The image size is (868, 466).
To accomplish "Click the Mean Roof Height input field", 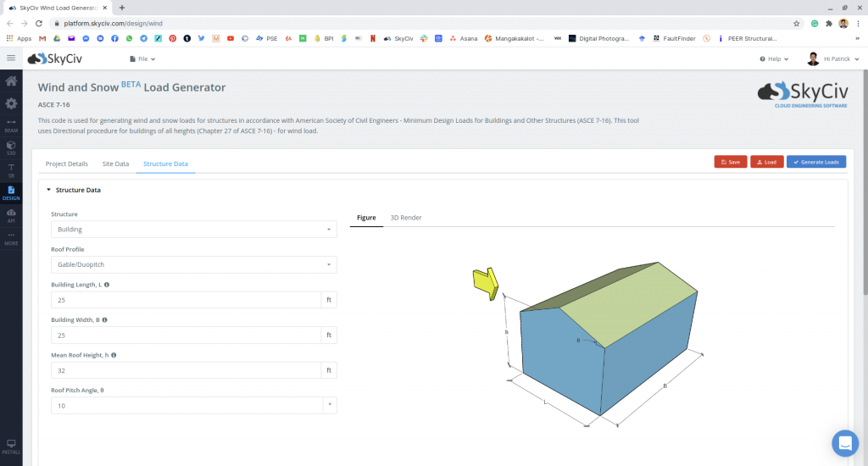I will coord(186,371).
